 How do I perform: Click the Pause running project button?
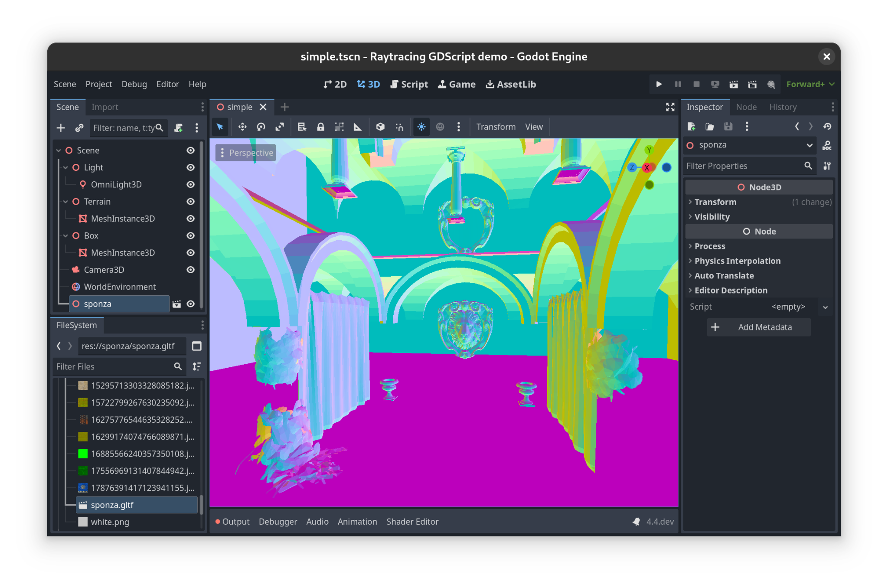coord(678,84)
